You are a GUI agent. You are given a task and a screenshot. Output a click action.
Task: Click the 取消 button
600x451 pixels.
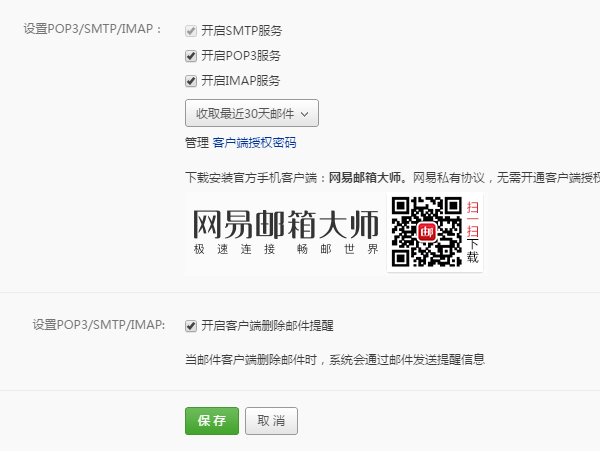(x=271, y=421)
